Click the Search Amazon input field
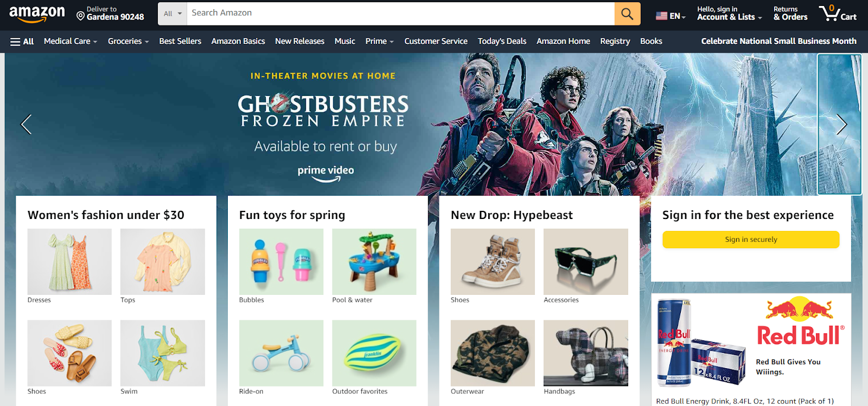This screenshot has width=868, height=406. (400, 14)
